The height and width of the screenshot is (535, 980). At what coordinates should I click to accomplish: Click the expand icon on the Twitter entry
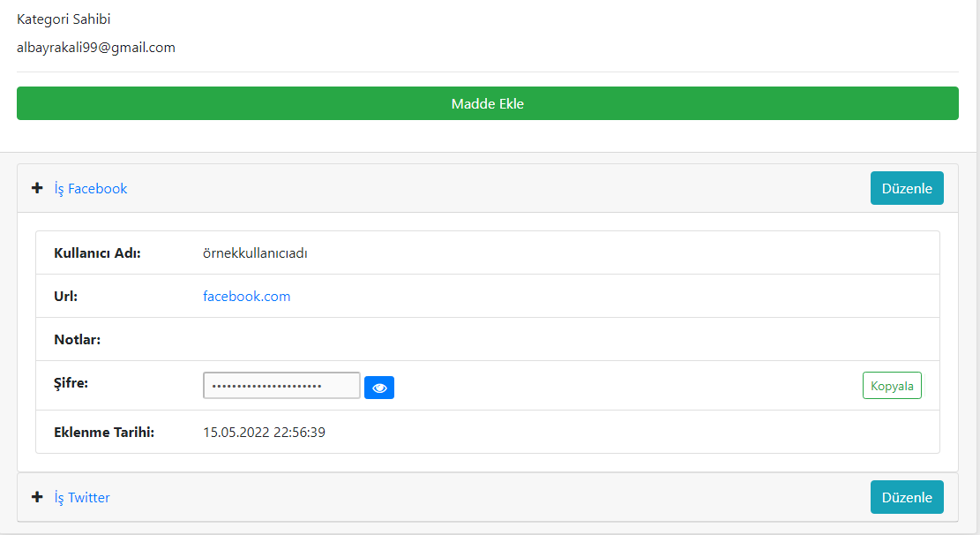pos(37,497)
